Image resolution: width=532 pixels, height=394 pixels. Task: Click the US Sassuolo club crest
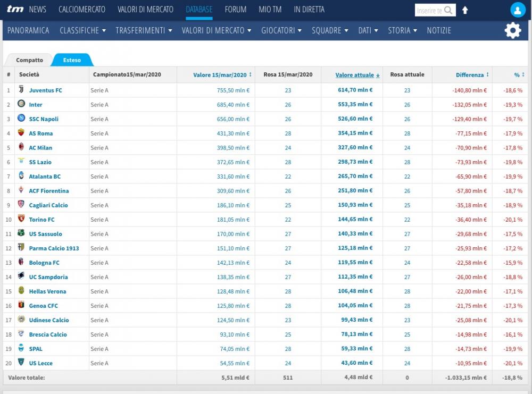click(21, 233)
